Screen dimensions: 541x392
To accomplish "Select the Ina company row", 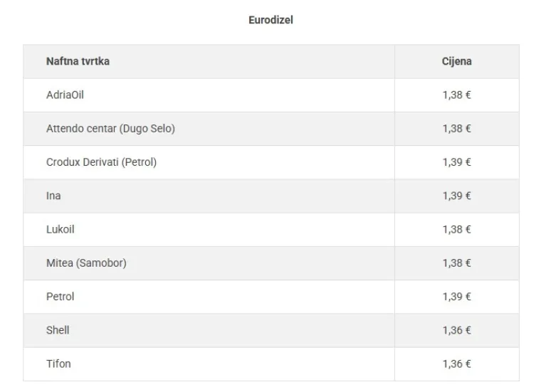I will click(x=270, y=196).
